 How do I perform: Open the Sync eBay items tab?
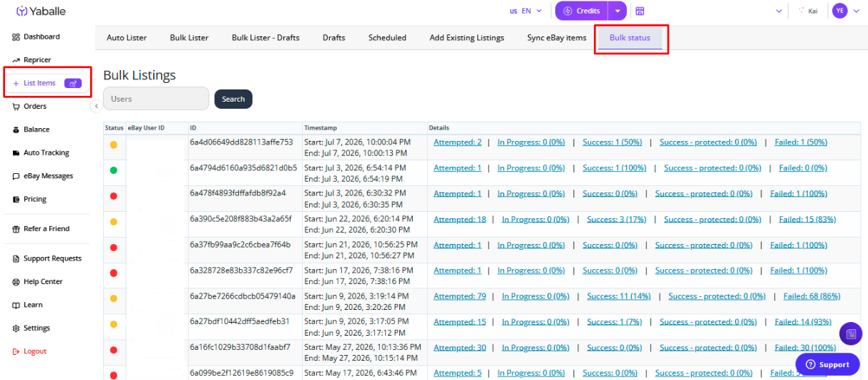[557, 38]
